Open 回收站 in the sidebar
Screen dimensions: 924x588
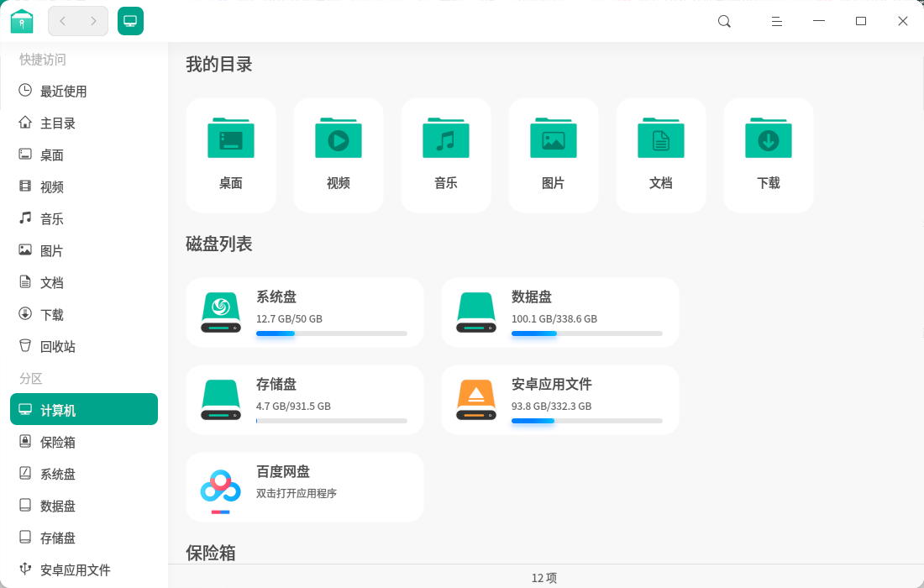pyautogui.click(x=84, y=346)
